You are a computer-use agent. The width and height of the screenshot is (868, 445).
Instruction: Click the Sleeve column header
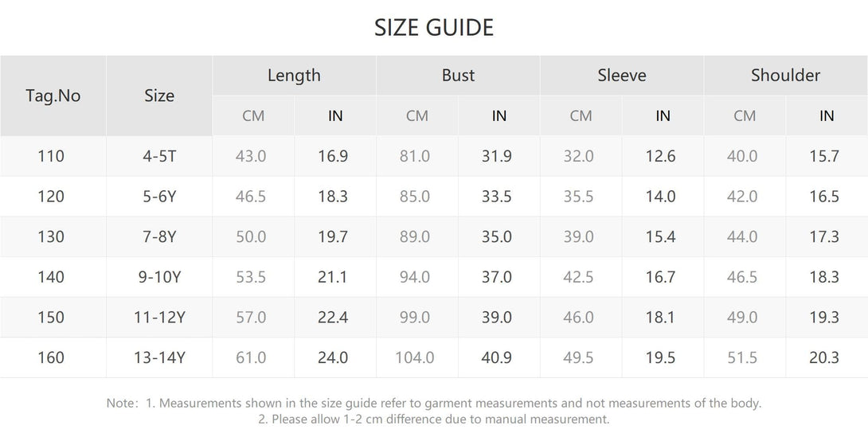pyautogui.click(x=622, y=76)
